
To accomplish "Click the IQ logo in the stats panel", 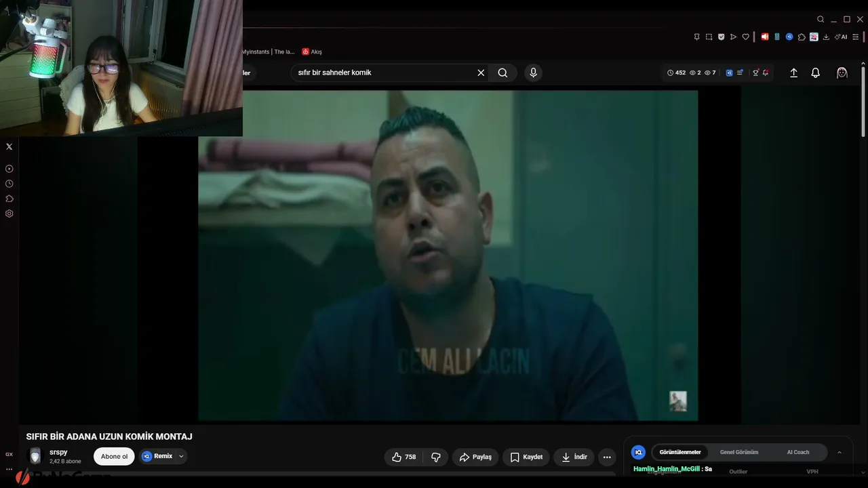I will (x=638, y=452).
